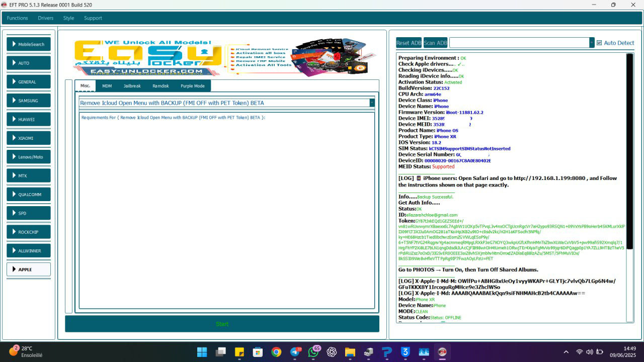The width and height of the screenshot is (644, 362).
Task: Open the Wi-Fi network tray icon
Action: click(x=580, y=352)
